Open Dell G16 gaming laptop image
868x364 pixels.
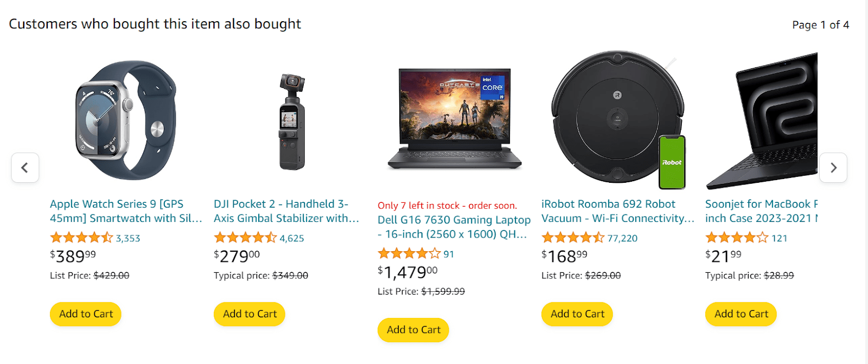(x=455, y=119)
